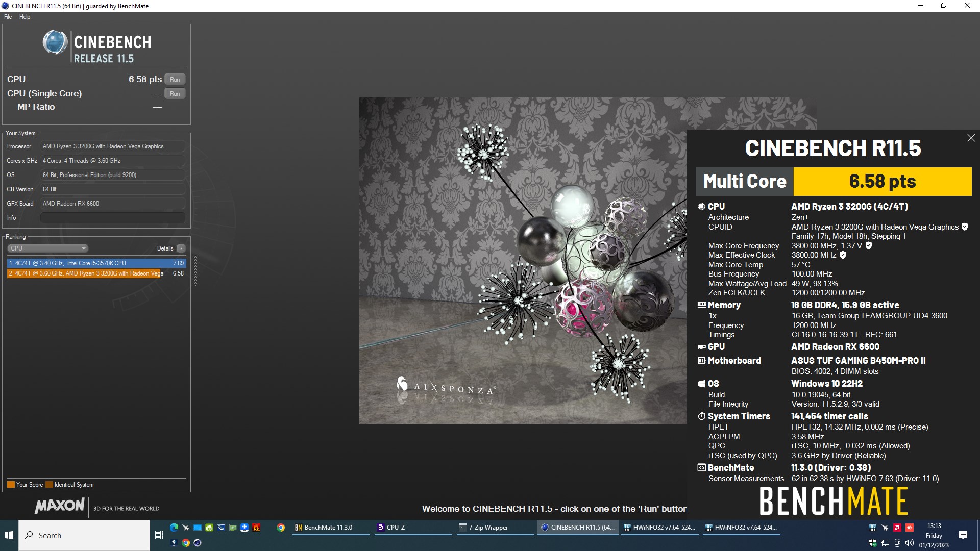Open the File menu
This screenshot has width=980, height=551.
tap(8, 17)
